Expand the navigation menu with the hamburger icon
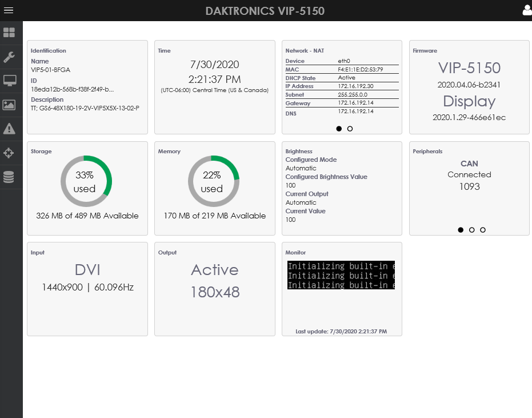The image size is (532, 418). pos(8,10)
